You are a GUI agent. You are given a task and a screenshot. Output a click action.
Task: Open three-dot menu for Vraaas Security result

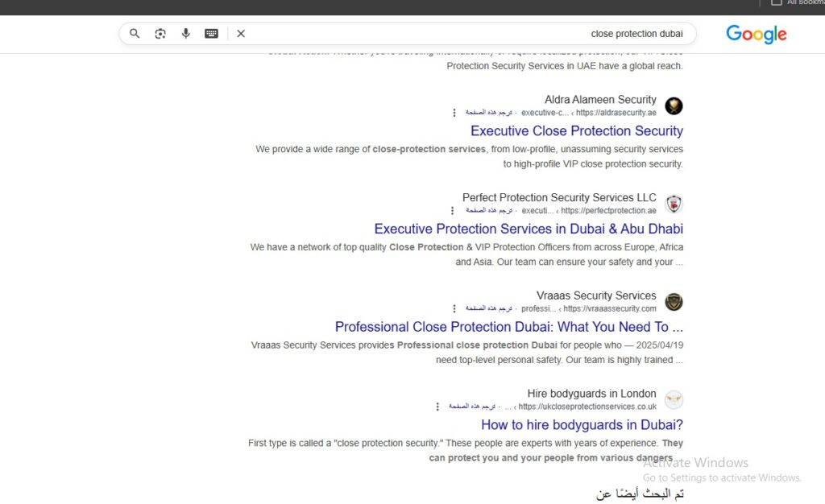[454, 308]
